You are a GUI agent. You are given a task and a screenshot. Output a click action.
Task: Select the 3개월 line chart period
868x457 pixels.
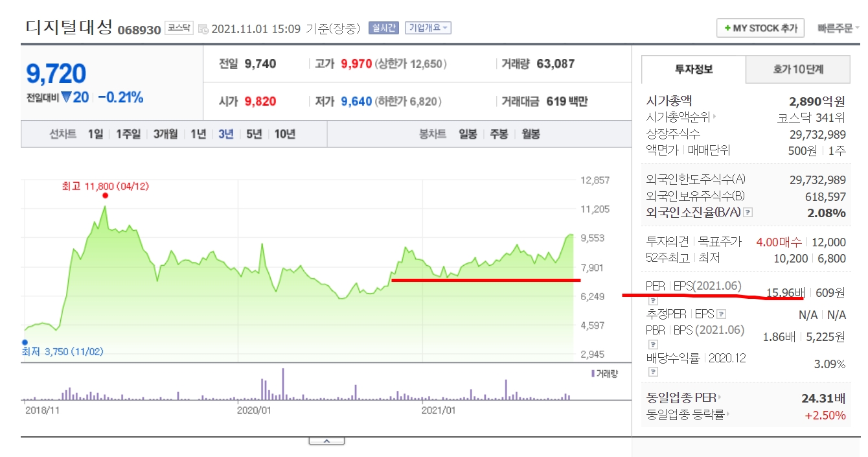165,134
